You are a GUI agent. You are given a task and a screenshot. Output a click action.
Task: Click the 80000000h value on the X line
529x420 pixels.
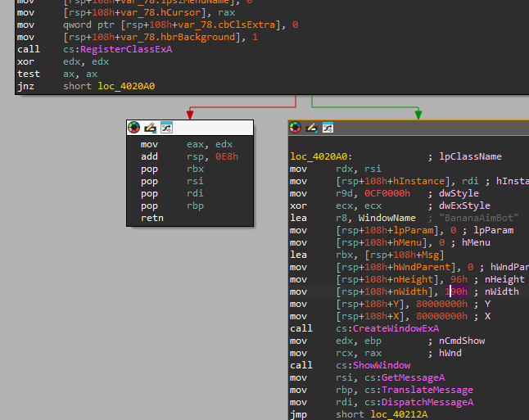pyautogui.click(x=442, y=316)
